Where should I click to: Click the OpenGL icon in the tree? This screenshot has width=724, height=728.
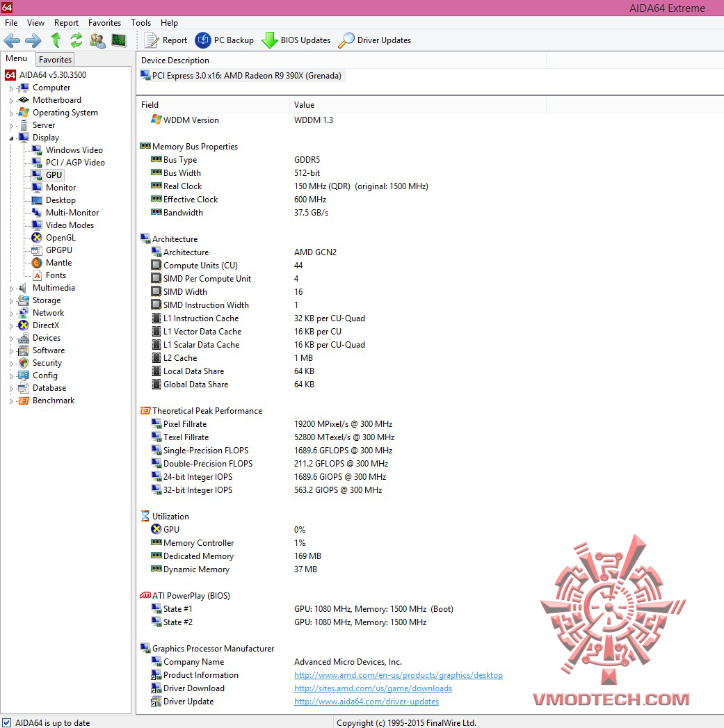point(37,238)
